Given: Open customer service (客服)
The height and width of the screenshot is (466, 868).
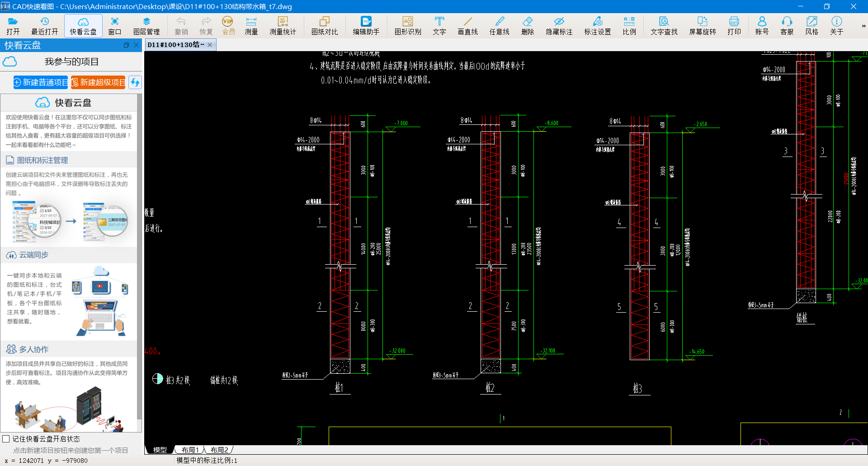Looking at the screenshot, I should (x=787, y=26).
